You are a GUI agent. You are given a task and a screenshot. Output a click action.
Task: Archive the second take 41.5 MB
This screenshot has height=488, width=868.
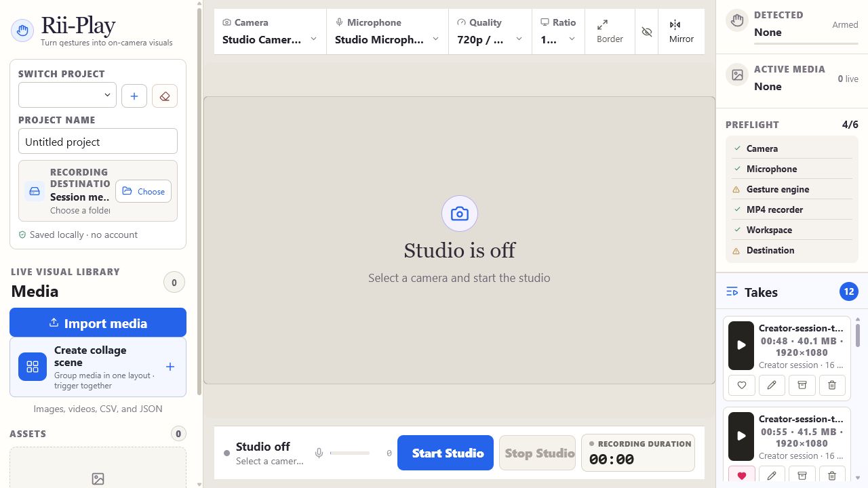802,476
